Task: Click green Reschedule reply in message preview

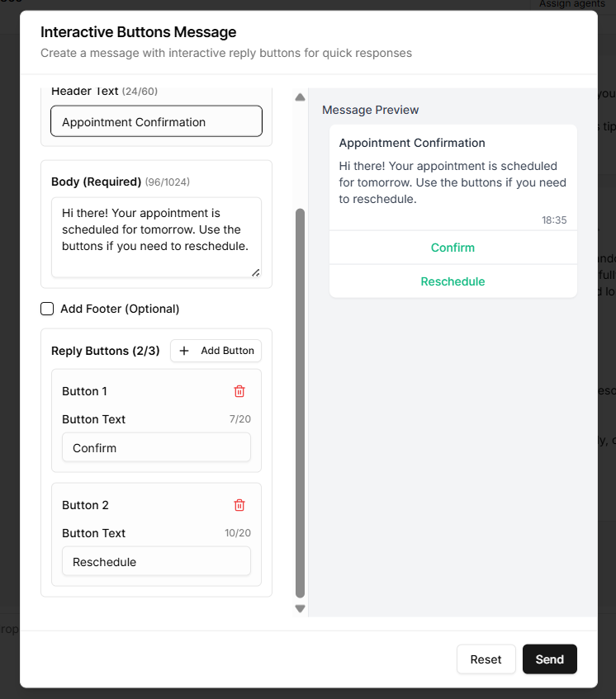Action: (453, 281)
